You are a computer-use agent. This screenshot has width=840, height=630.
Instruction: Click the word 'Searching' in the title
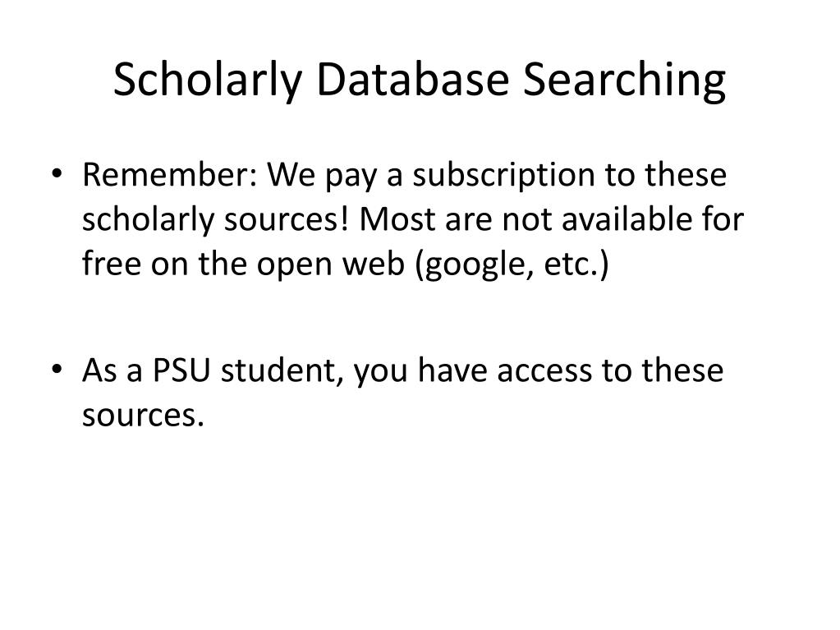point(625,80)
